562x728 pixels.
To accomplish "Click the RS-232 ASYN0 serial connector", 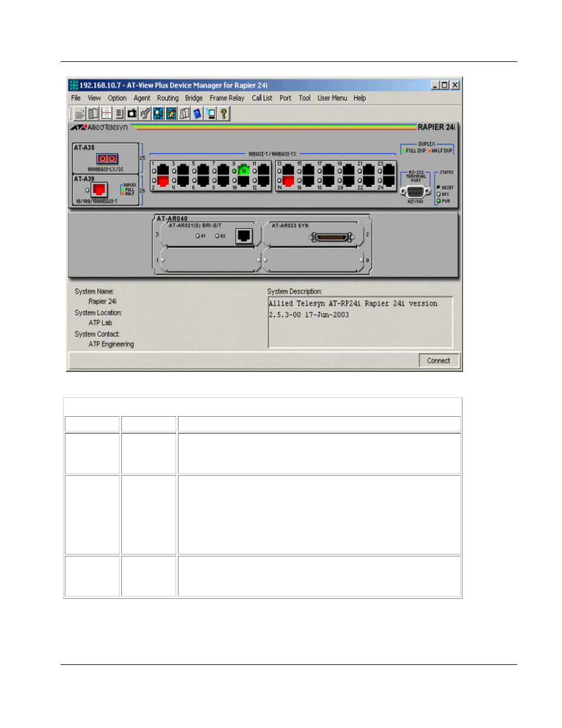I will (415, 192).
